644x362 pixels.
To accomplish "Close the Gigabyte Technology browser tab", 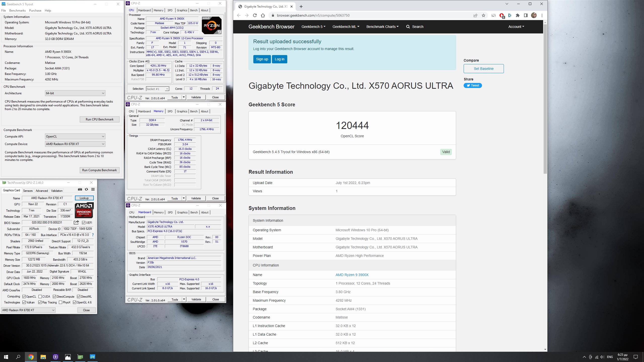I will 292,7.
